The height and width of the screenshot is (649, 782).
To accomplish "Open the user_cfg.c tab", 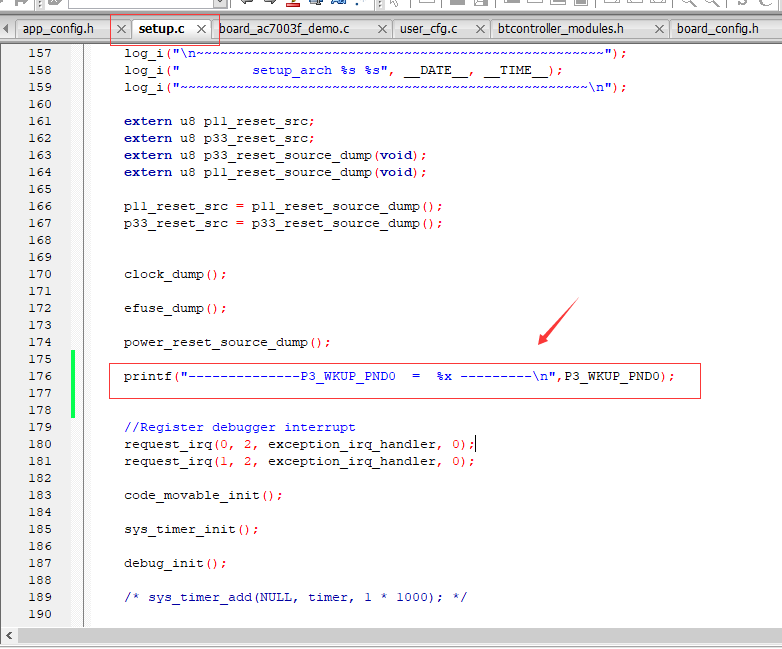I will pos(429,29).
